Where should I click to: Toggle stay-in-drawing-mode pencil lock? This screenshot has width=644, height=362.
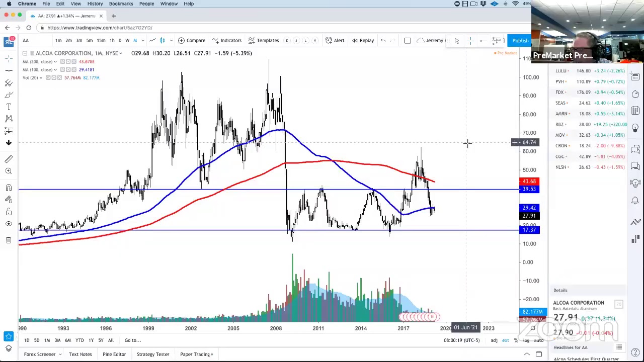(x=9, y=200)
